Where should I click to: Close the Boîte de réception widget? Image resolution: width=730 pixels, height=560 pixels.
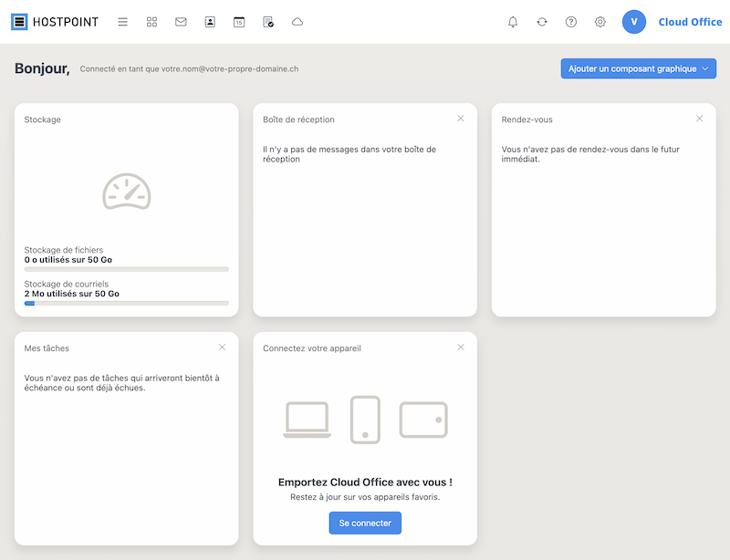[x=461, y=119]
